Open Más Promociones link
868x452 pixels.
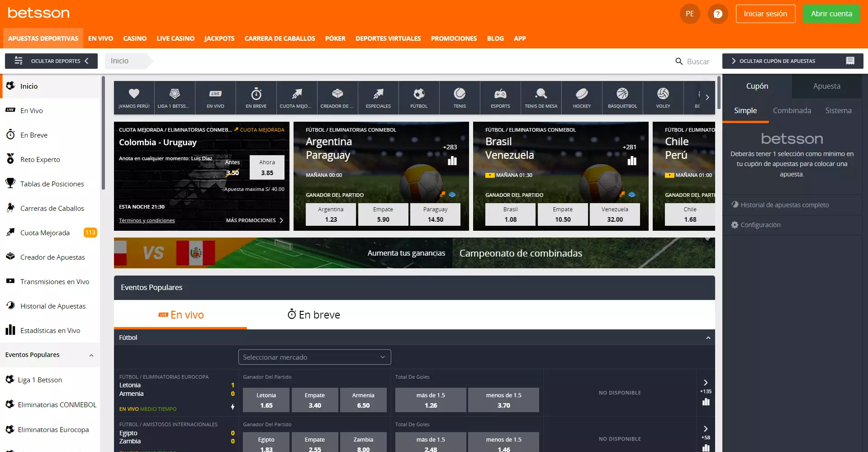coord(255,220)
